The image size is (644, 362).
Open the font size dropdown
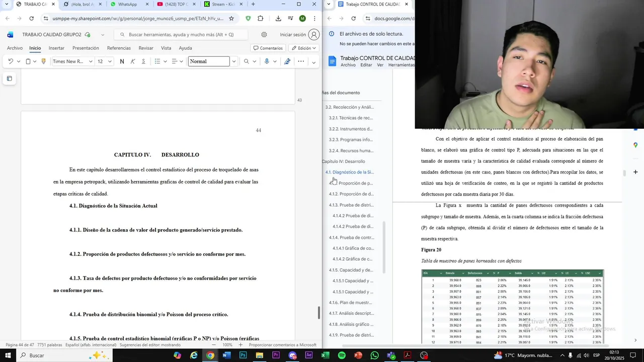point(110,61)
